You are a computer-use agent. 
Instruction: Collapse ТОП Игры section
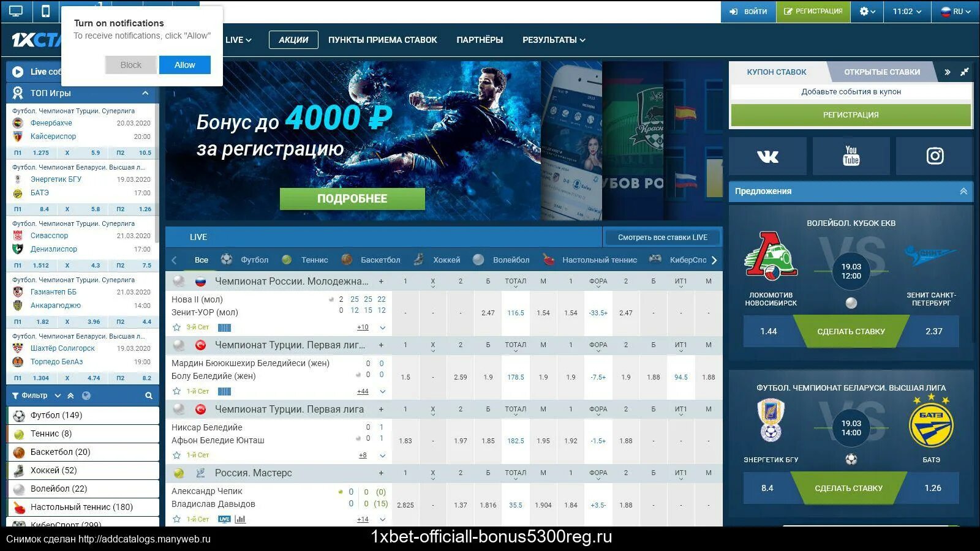145,93
